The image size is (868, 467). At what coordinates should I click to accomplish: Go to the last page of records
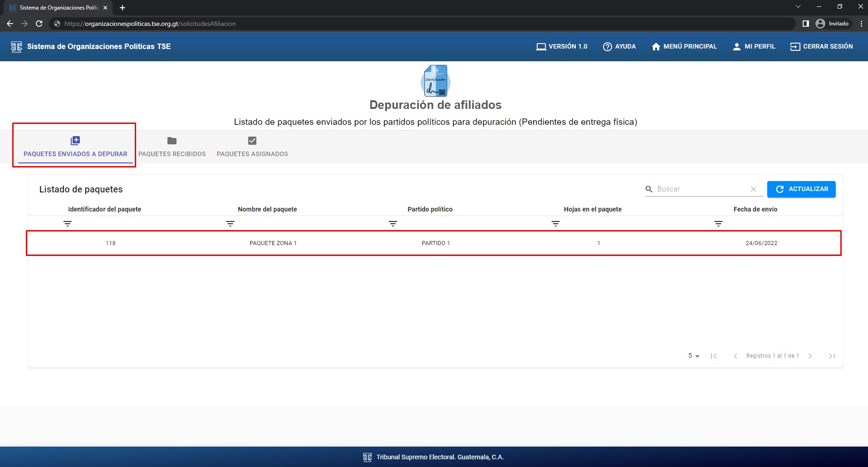pos(832,356)
